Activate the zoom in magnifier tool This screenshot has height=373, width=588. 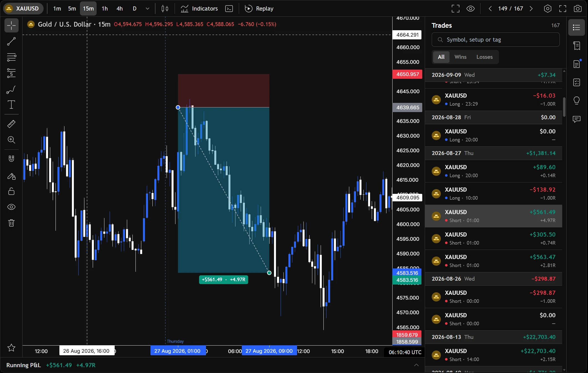[x=11, y=140]
